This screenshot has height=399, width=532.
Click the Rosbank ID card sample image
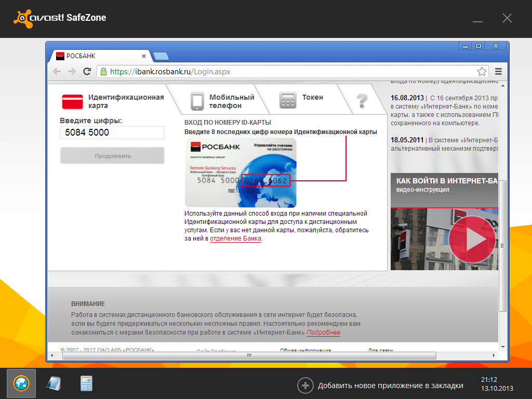click(x=241, y=172)
